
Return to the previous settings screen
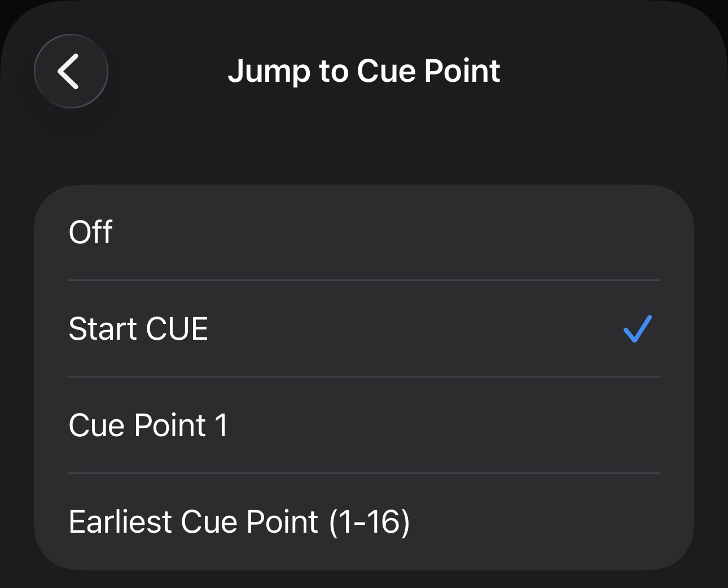tap(71, 71)
